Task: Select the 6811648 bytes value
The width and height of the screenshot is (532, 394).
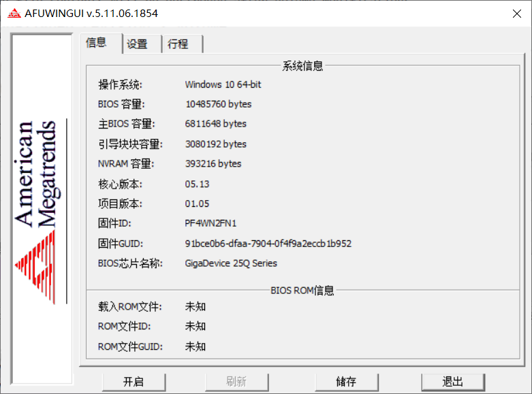Action: point(215,124)
